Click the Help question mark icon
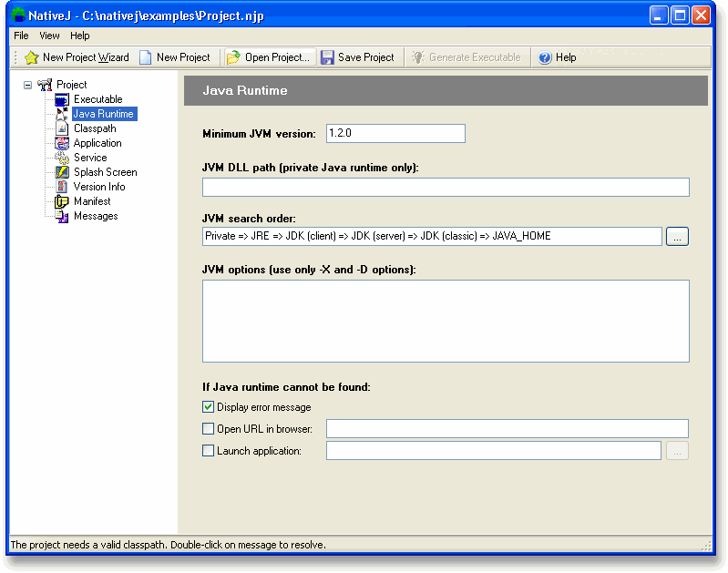728x573 pixels. [545, 57]
